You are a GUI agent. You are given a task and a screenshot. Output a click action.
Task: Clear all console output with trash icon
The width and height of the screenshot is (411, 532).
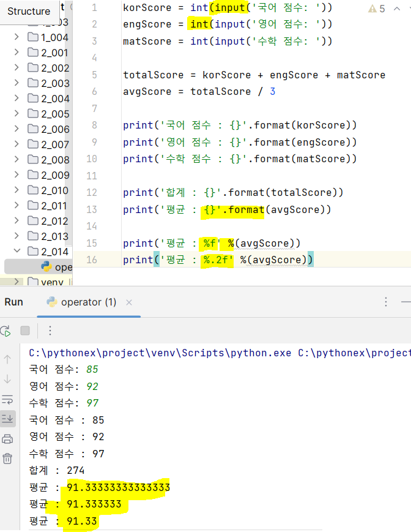tap(7, 459)
